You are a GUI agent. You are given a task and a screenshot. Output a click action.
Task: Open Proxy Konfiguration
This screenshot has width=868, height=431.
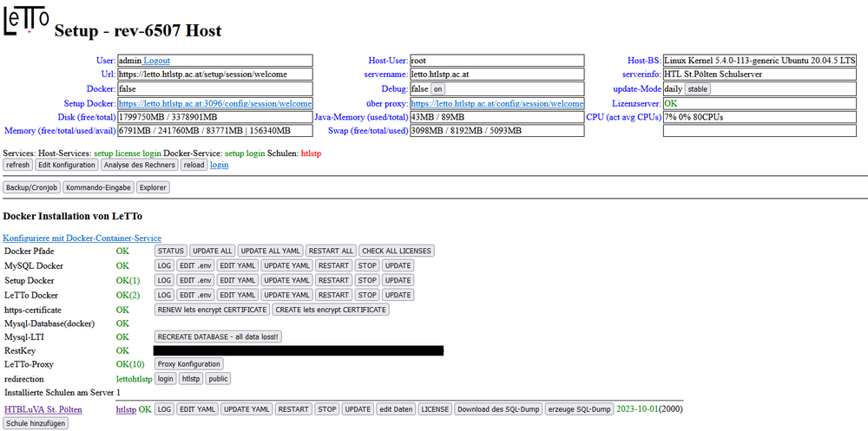pyautogui.click(x=188, y=364)
